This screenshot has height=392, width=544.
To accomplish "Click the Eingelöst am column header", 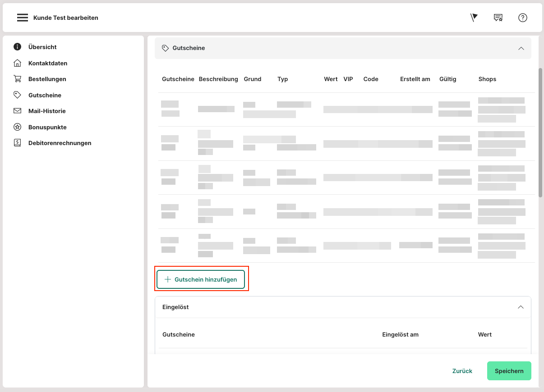I will click(400, 334).
